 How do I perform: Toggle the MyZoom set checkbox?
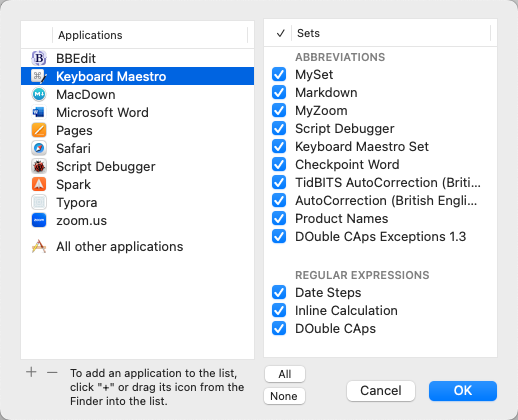click(x=279, y=111)
